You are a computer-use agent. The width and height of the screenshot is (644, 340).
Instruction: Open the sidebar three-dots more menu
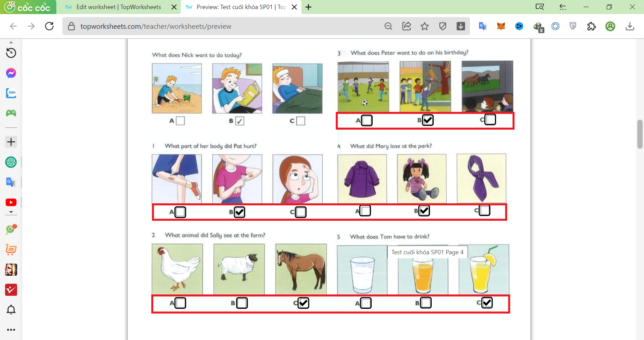coord(11,330)
